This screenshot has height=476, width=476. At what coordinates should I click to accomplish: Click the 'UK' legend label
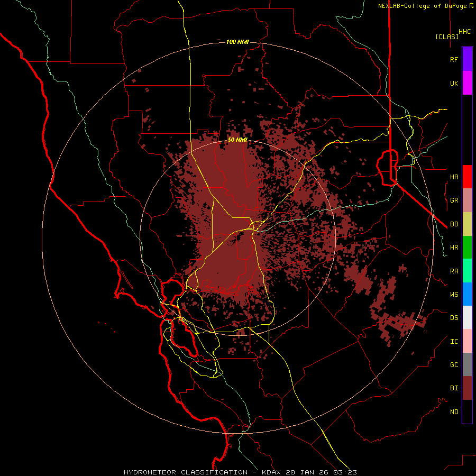pos(454,83)
